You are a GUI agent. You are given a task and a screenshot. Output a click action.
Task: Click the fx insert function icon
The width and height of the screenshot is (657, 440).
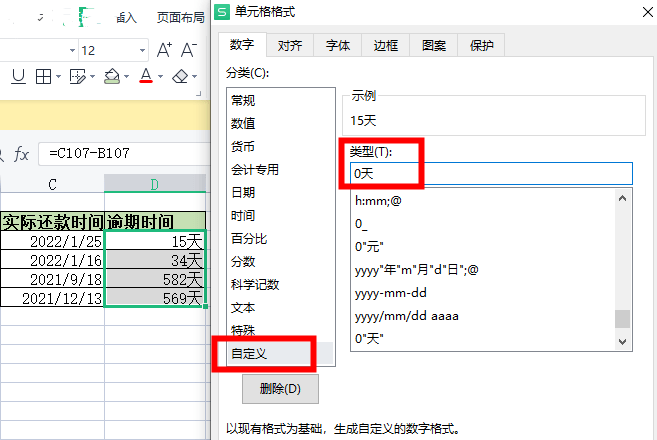coord(21,154)
